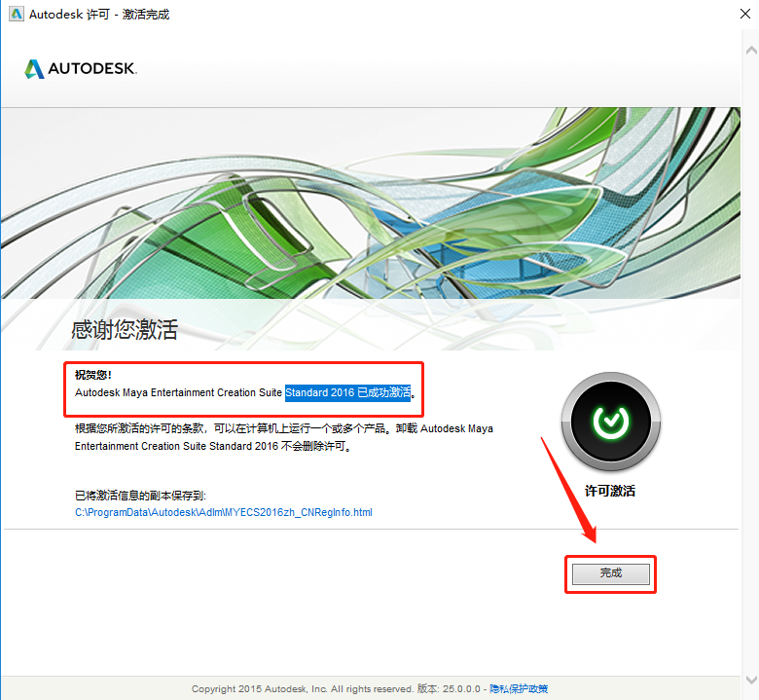Click the highlighted text Standard 2016 已成功激活
759x700 pixels.
click(x=347, y=392)
